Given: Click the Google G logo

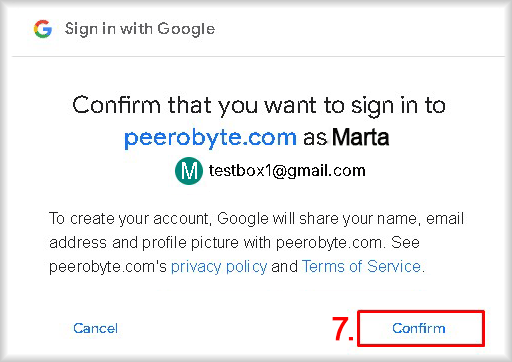Looking at the screenshot, I should point(43,29).
